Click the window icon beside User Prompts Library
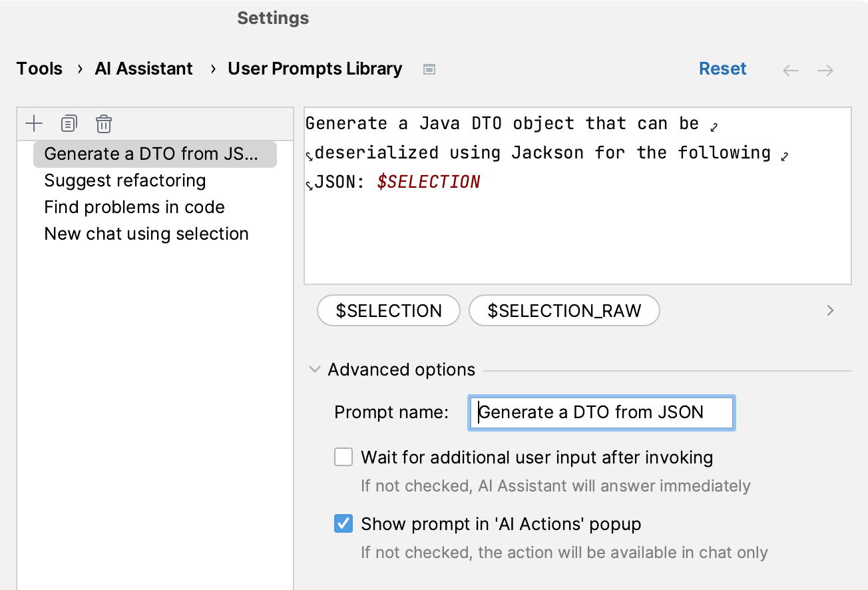 (429, 69)
